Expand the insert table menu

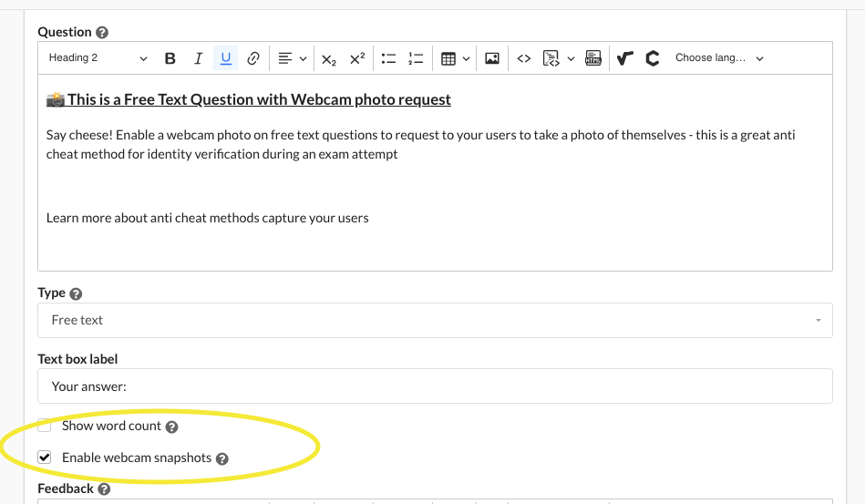[455, 58]
